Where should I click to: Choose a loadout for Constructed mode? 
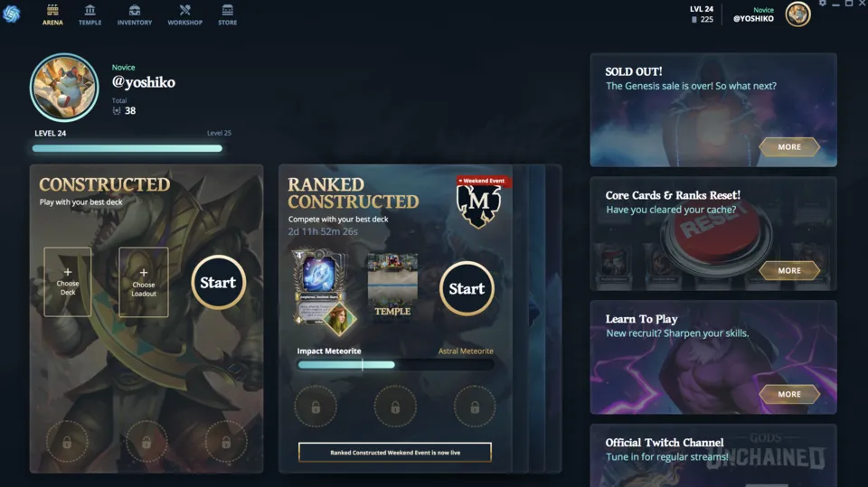pyautogui.click(x=144, y=282)
